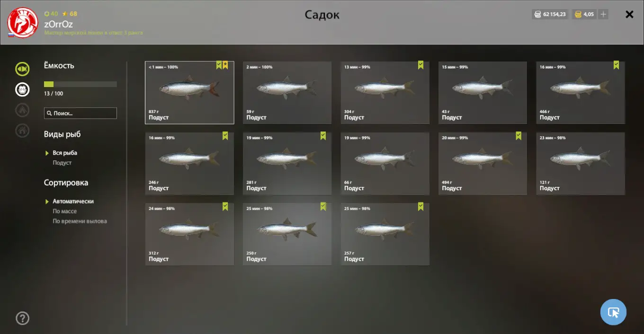Image resolution: width=644 pixels, height=334 pixels.
Task: Click the red player avatar
Action: pos(23,23)
